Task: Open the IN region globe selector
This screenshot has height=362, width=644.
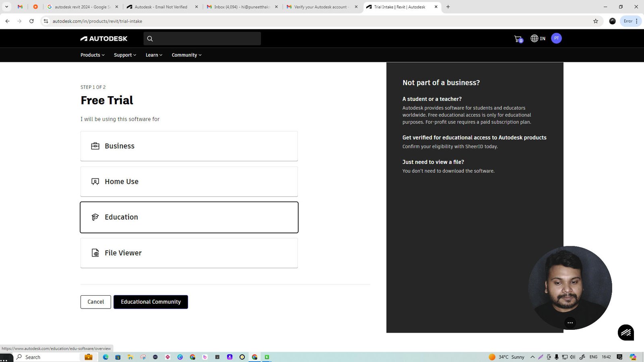Action: click(538, 39)
